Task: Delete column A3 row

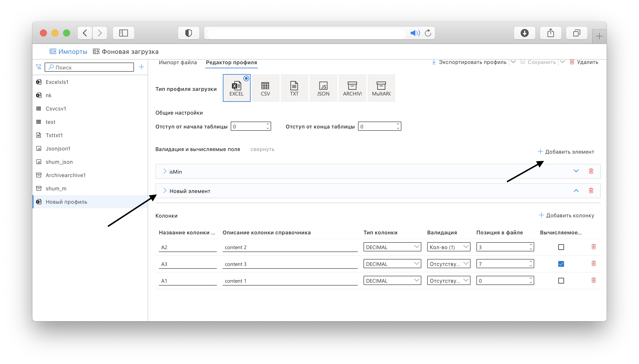Action: point(594,263)
